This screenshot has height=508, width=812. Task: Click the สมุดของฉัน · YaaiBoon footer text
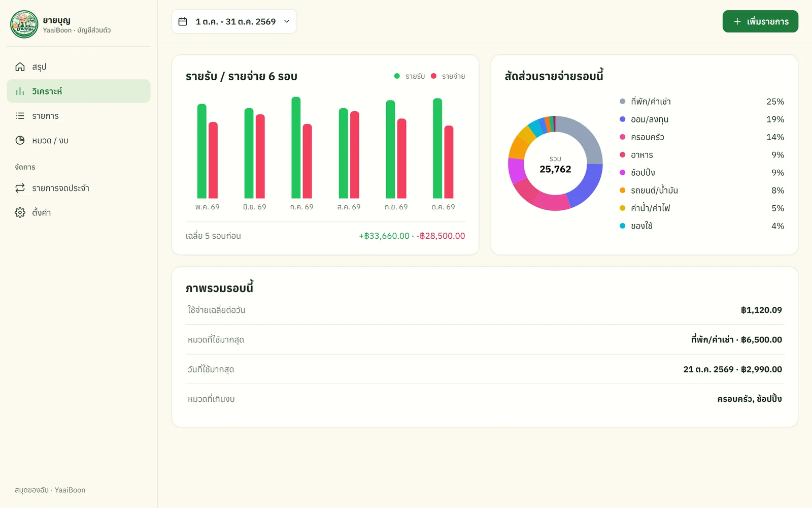pos(50,490)
